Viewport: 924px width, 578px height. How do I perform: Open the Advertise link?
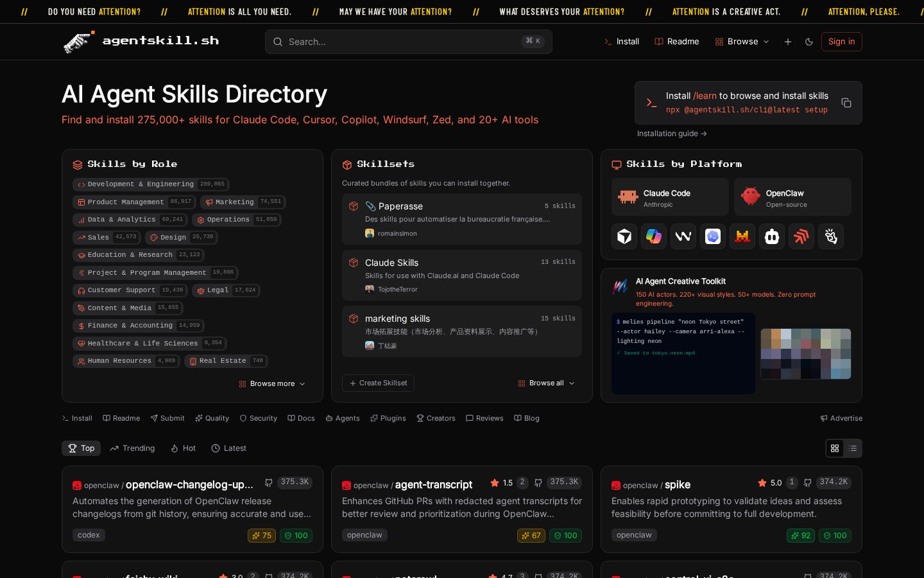(x=841, y=418)
